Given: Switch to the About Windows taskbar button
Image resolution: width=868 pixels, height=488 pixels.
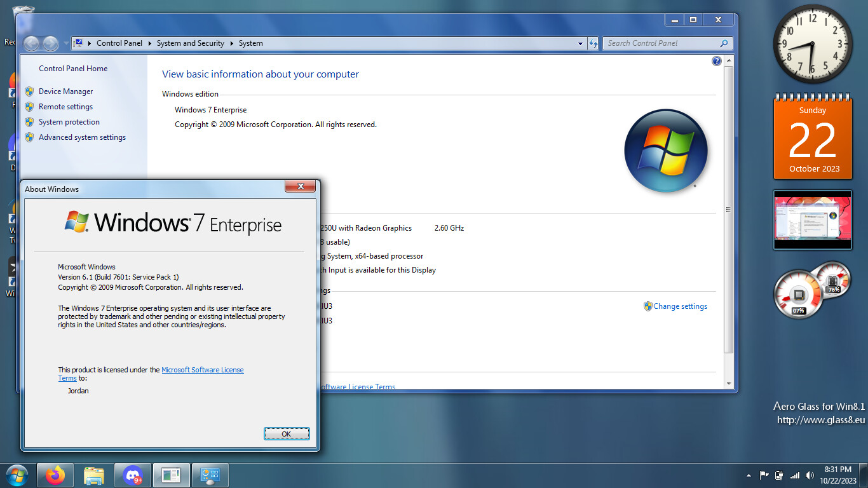Looking at the screenshot, I should point(172,475).
